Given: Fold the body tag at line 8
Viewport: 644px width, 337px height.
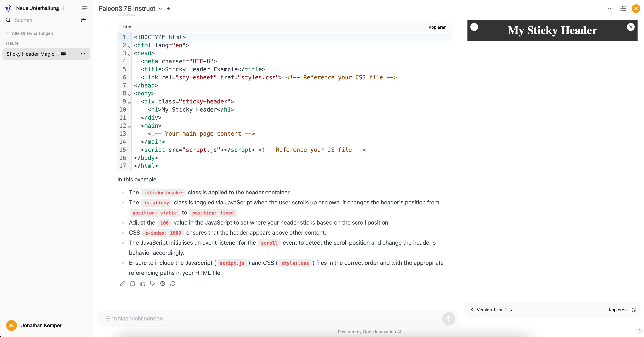Looking at the screenshot, I should 129,95.
